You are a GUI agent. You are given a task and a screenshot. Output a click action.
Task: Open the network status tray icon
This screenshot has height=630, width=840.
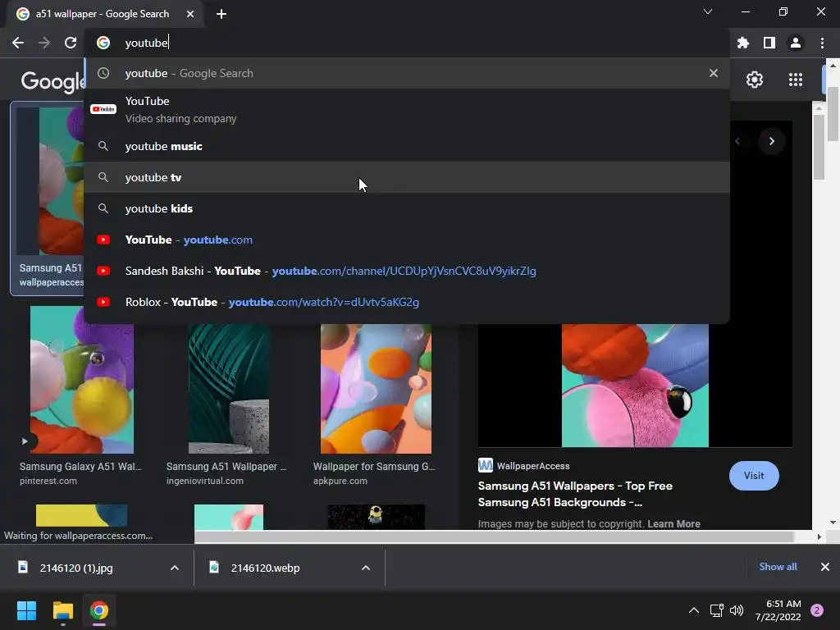click(x=716, y=610)
